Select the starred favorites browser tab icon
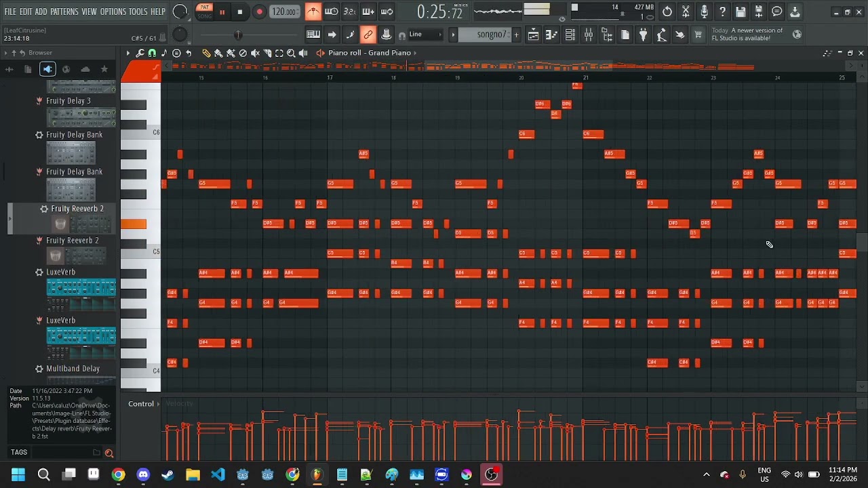868x488 pixels. click(x=104, y=69)
